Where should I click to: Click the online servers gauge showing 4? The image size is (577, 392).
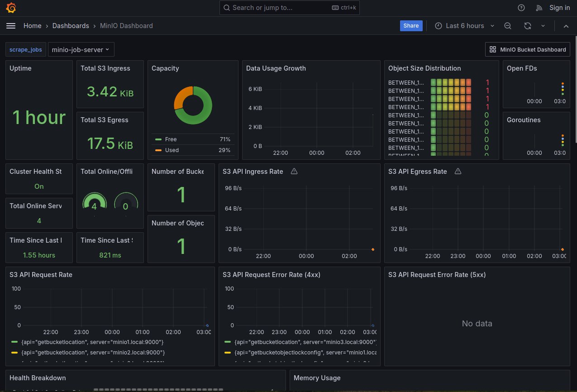94,201
